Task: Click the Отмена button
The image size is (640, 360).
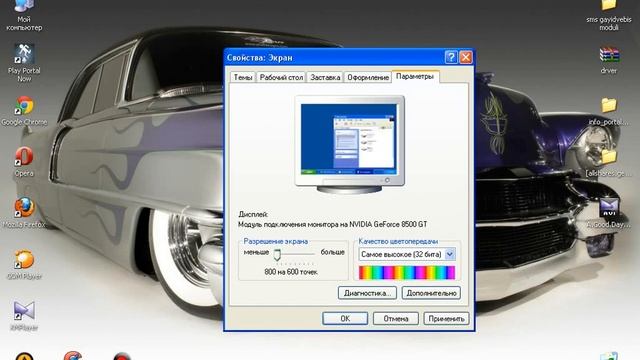Action: click(x=396, y=318)
